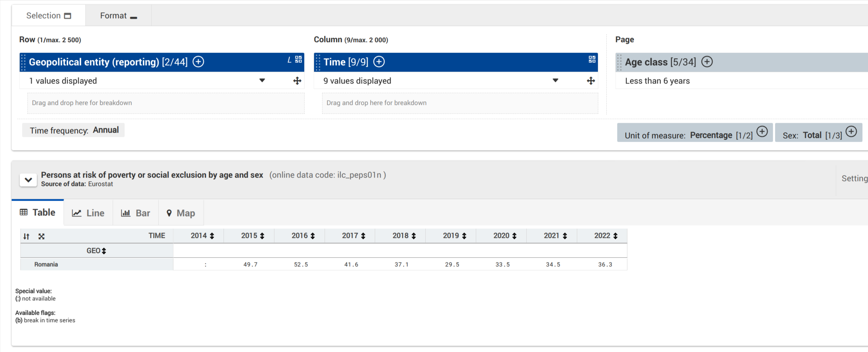Click the grid layout icon in Time header
The image size is (868, 352).
click(592, 59)
